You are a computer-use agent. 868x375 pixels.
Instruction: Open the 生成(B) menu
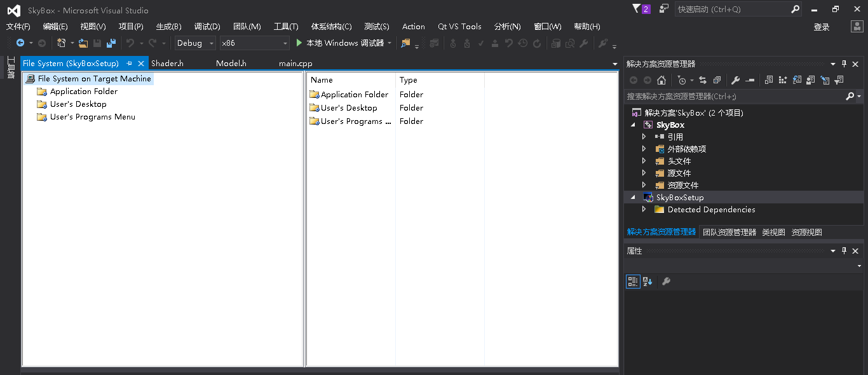[168, 27]
